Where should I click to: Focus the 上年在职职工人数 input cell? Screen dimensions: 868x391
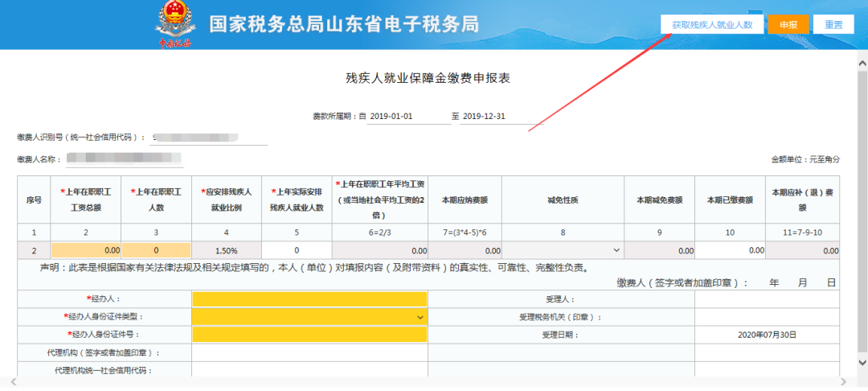pos(157,250)
